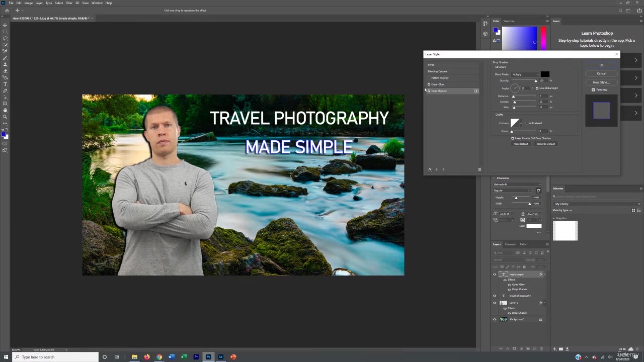Click the plus icon beside Drop Shadow entry

tap(476, 91)
